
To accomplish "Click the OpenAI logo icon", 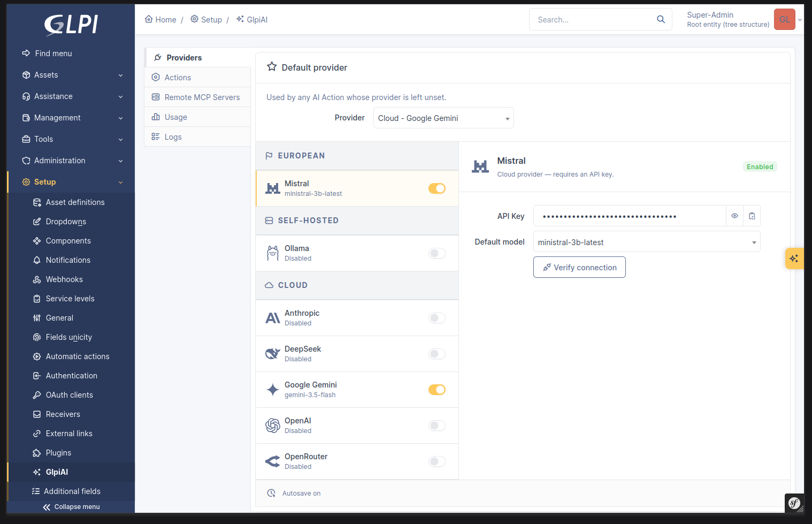I will [273, 426].
